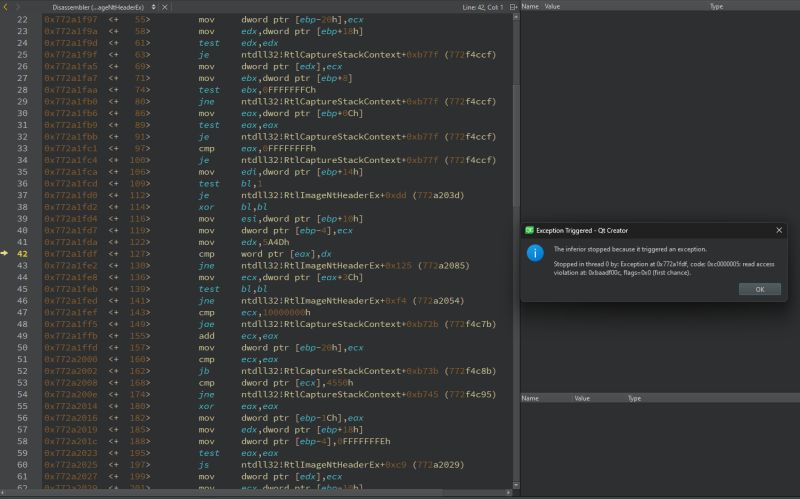The image size is (800, 499).
Task: Click 'mov dword ptr [ebp-4],ecx' line 40
Action: pos(276,230)
